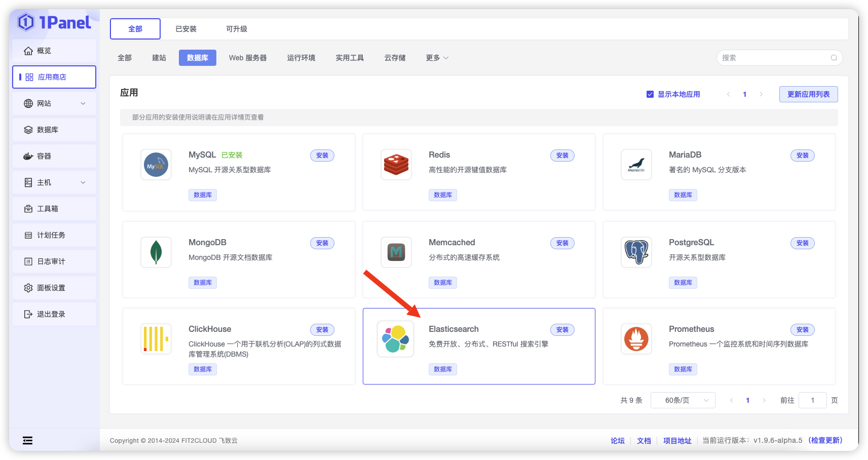This screenshot has height=460, width=868.
Task: Open the 论坛 forum link
Action: [x=618, y=441]
